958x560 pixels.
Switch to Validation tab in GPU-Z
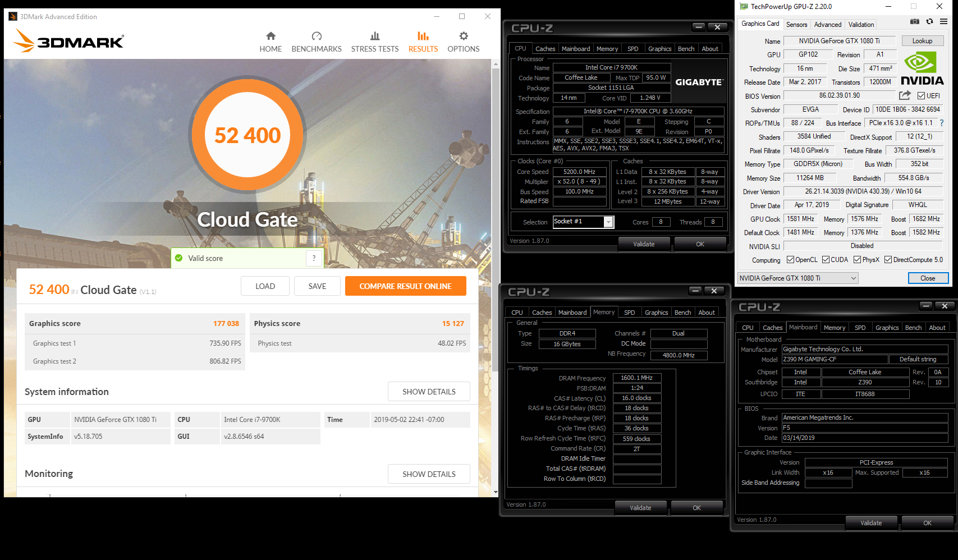[861, 25]
